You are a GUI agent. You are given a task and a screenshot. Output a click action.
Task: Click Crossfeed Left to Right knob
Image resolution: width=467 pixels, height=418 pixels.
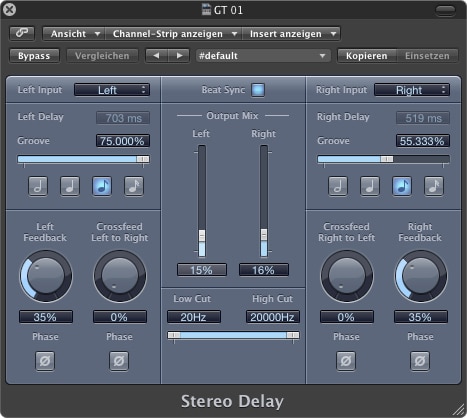click(120, 276)
